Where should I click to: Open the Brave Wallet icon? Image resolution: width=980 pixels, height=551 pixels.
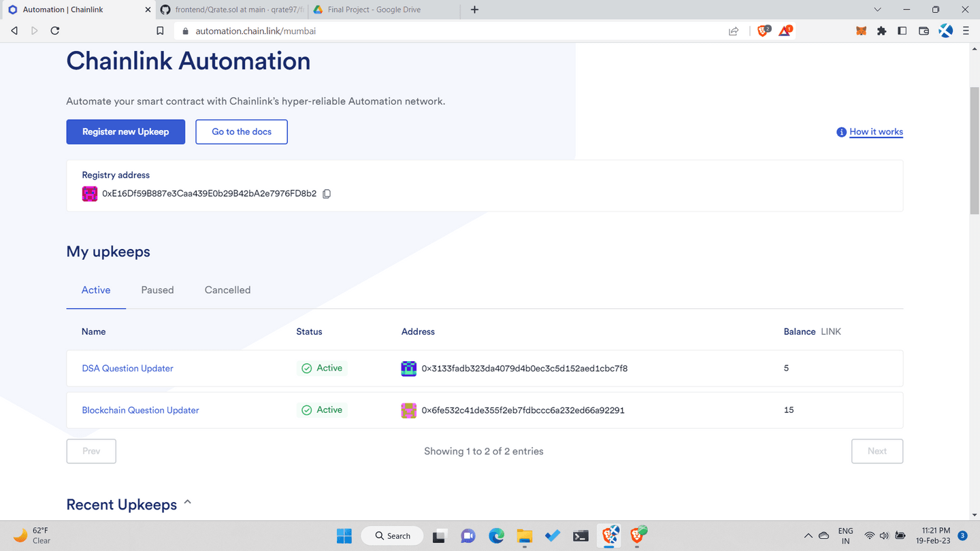(x=924, y=31)
